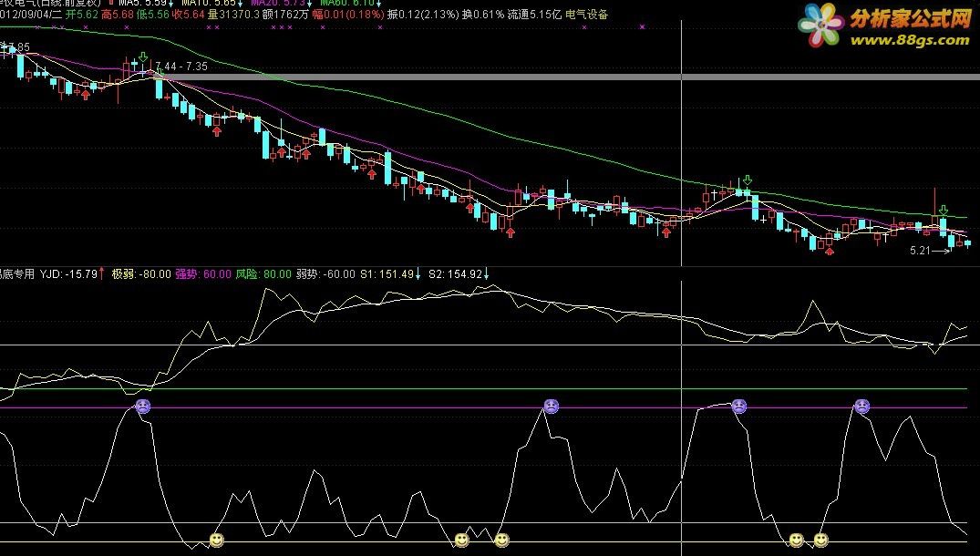Image resolution: width=980 pixels, height=556 pixels.
Task: Click green down arrow above 7.44 - 7.35 label
Action: click(x=143, y=58)
